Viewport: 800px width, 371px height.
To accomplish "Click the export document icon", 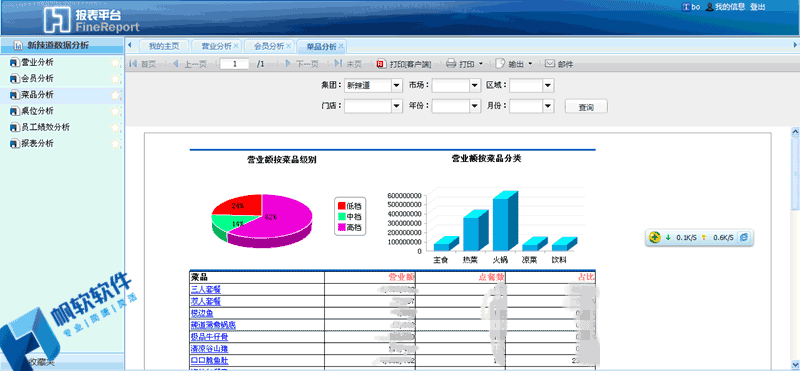I will (499, 64).
